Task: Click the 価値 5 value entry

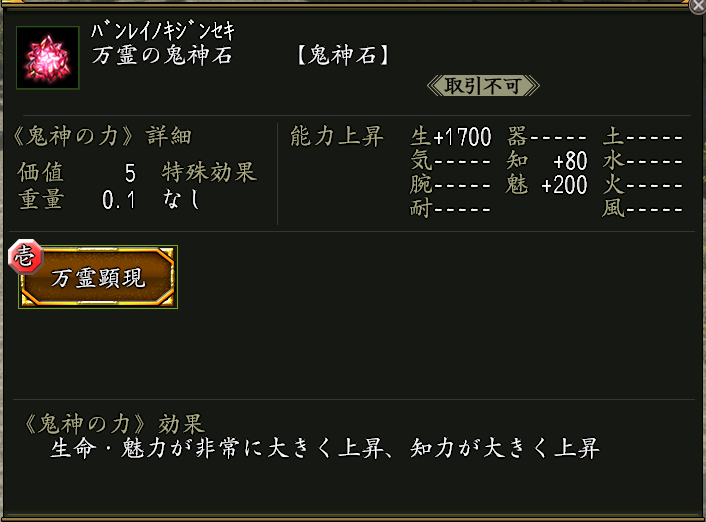Action: pyautogui.click(x=76, y=172)
